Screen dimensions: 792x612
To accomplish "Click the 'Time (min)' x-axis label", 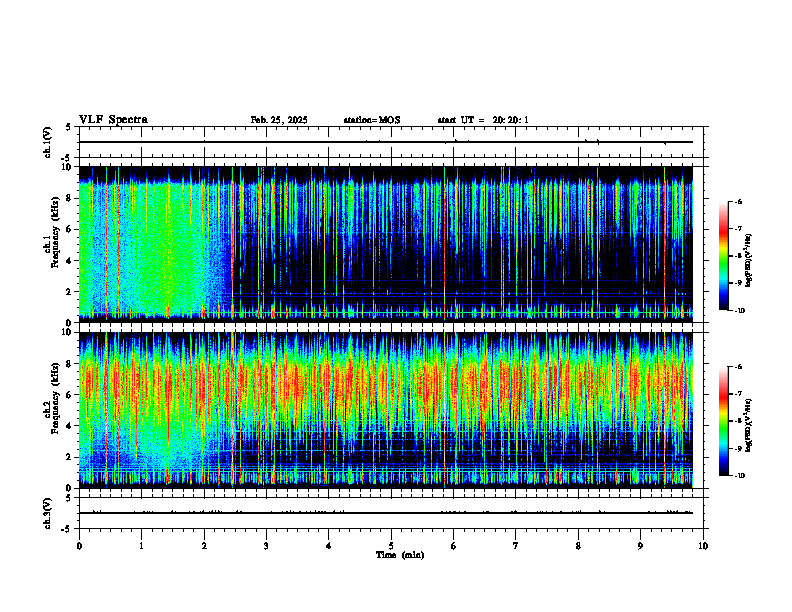I will (400, 555).
